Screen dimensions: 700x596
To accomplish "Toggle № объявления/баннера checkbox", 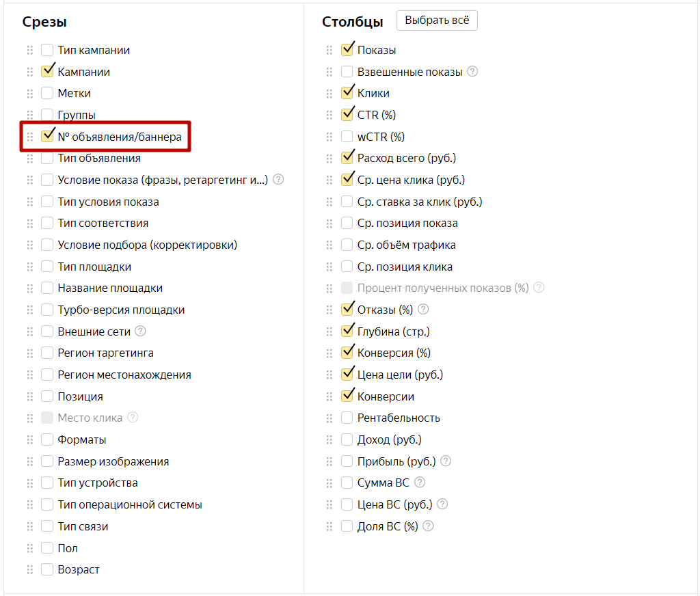I will (x=47, y=137).
